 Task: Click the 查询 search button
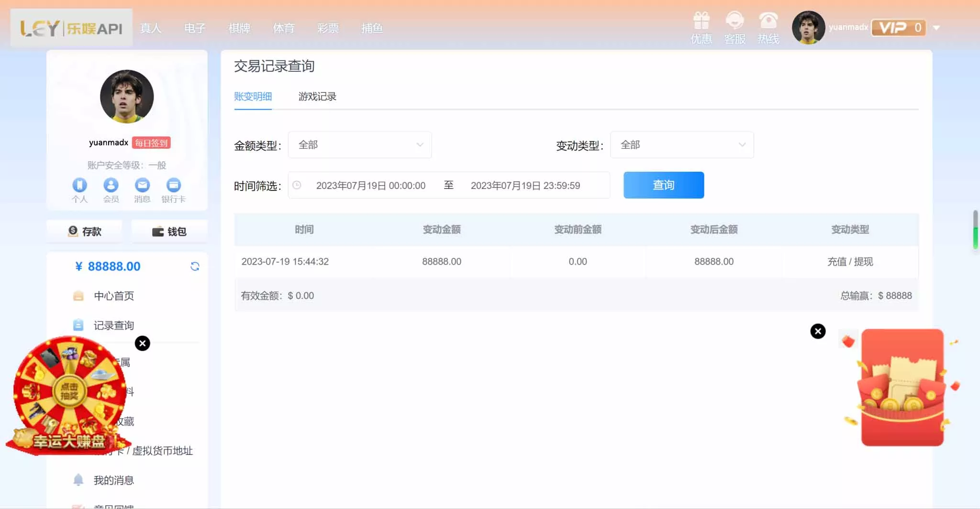pyautogui.click(x=663, y=185)
